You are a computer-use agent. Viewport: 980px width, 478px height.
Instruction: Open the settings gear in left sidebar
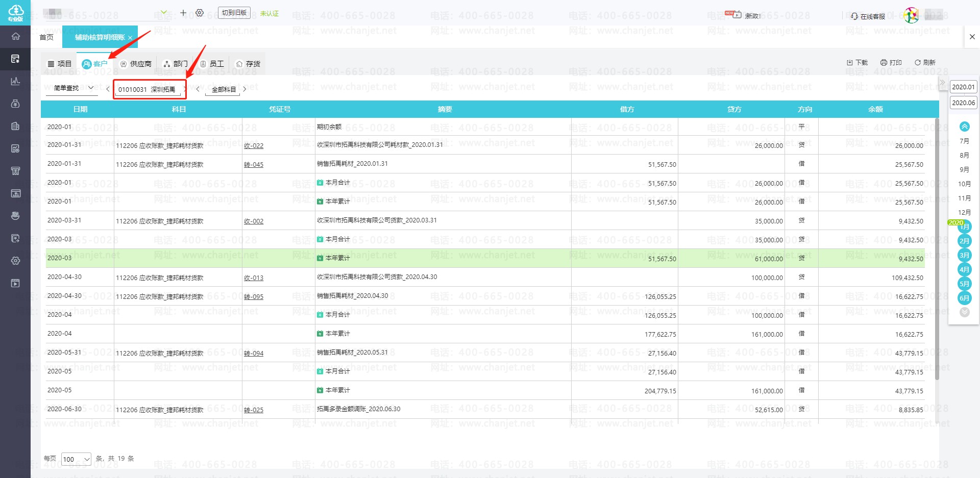(x=16, y=261)
